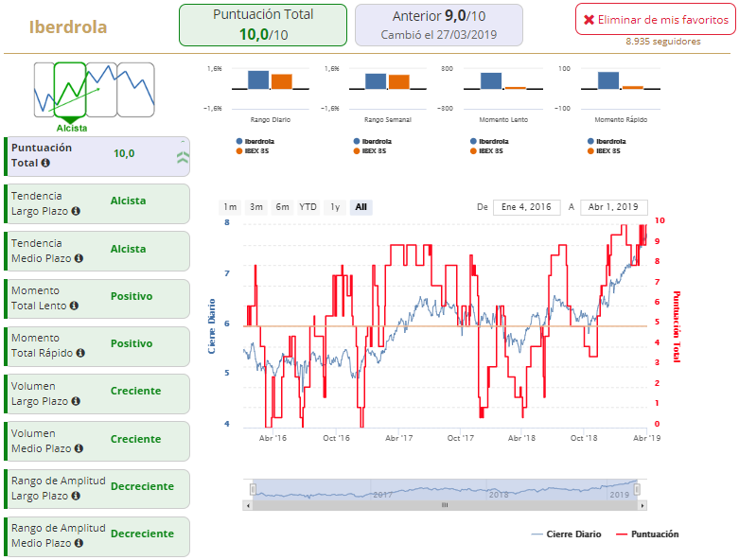739x560 pixels.
Task: Click info icon beside Volumen Medio Plazo
Action: point(79,448)
